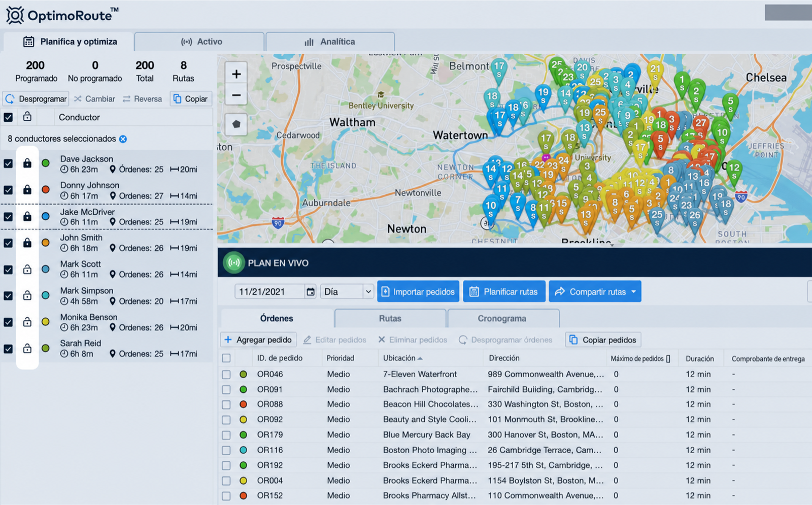The width and height of the screenshot is (812, 505).
Task: Click order ID OR091
Action: point(270,389)
